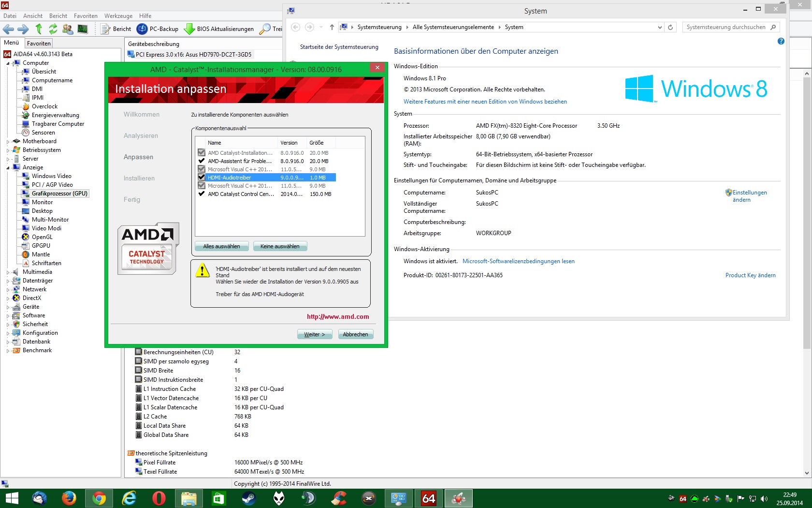
Task: Switch to the Menü tab
Action: click(x=12, y=43)
